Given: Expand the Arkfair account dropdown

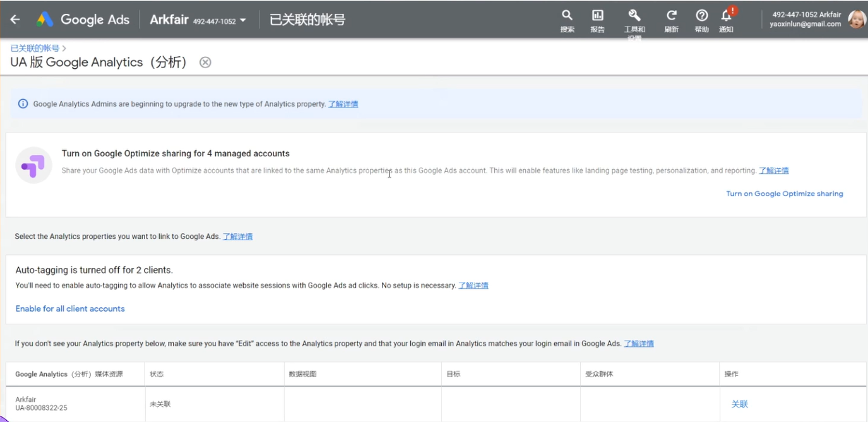Looking at the screenshot, I should point(242,21).
